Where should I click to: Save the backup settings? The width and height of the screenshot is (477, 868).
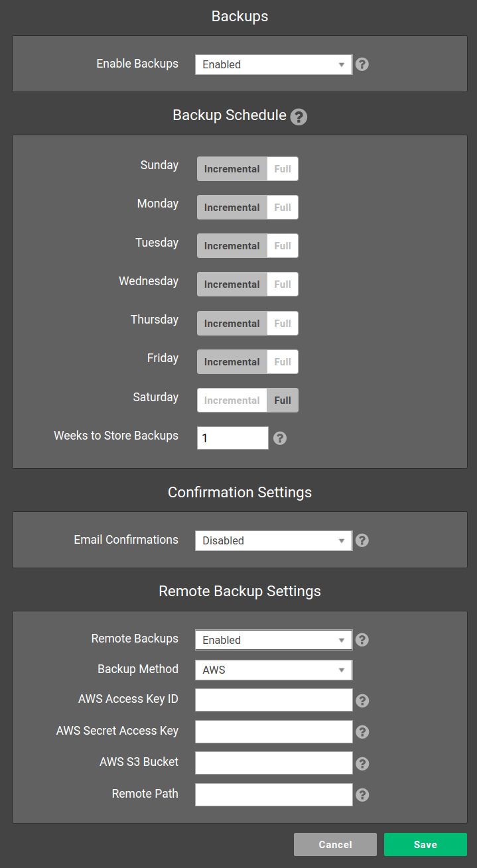pos(425,844)
